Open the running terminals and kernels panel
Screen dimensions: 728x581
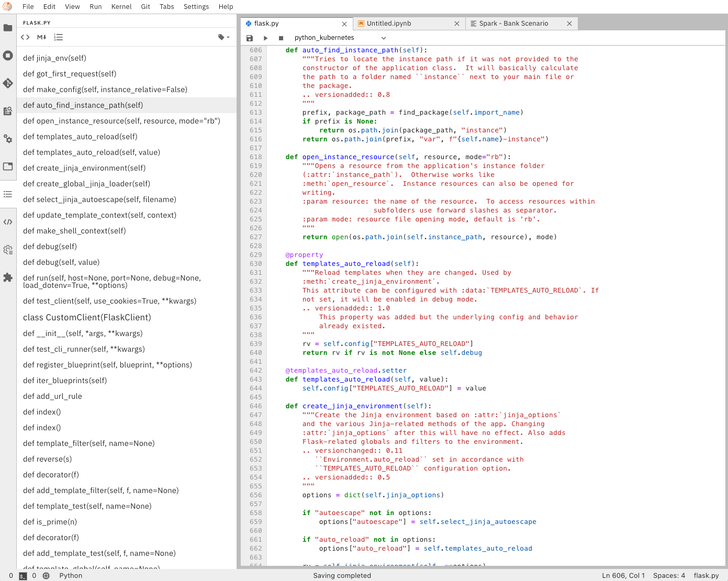(x=8, y=55)
